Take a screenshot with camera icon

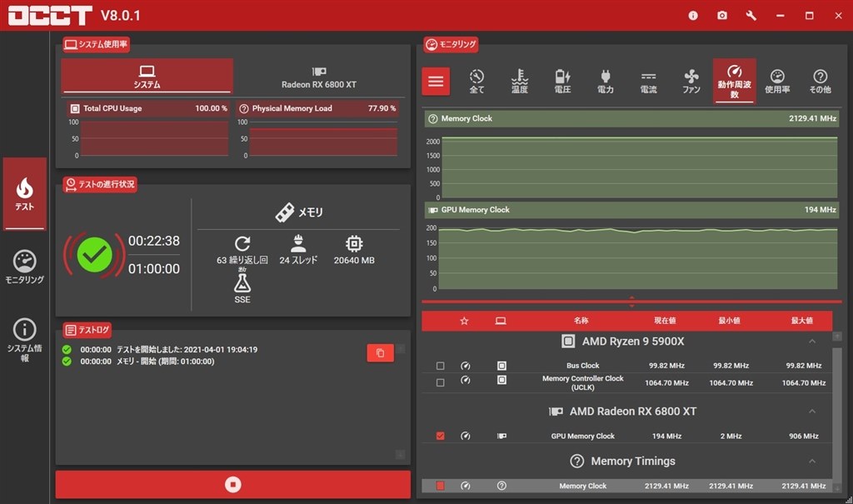pyautogui.click(x=722, y=16)
